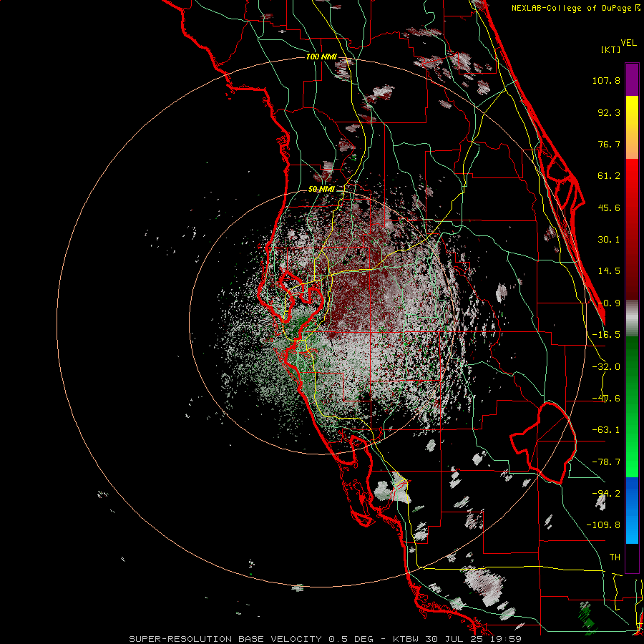
Task: Click the -63.1 legend value
Action: tap(606, 430)
